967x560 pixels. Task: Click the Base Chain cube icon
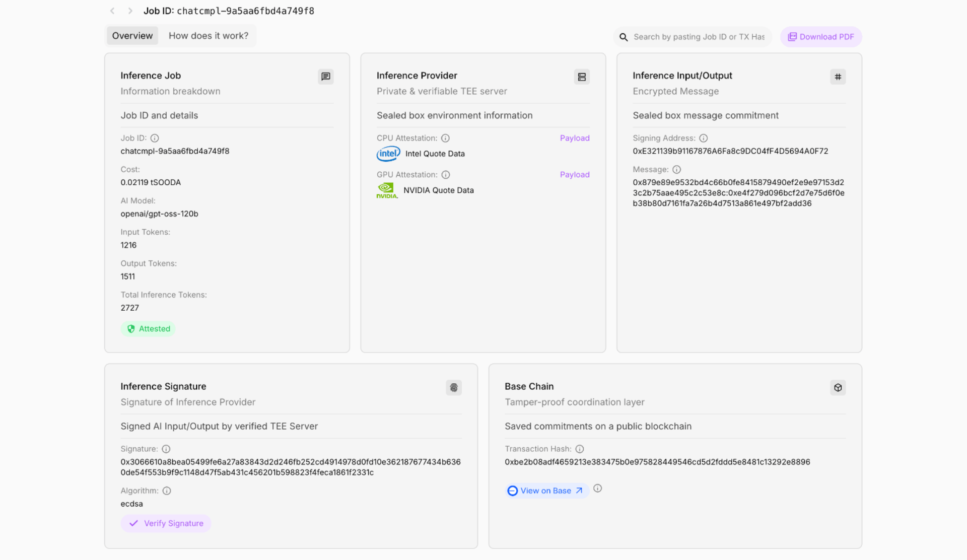pos(838,387)
